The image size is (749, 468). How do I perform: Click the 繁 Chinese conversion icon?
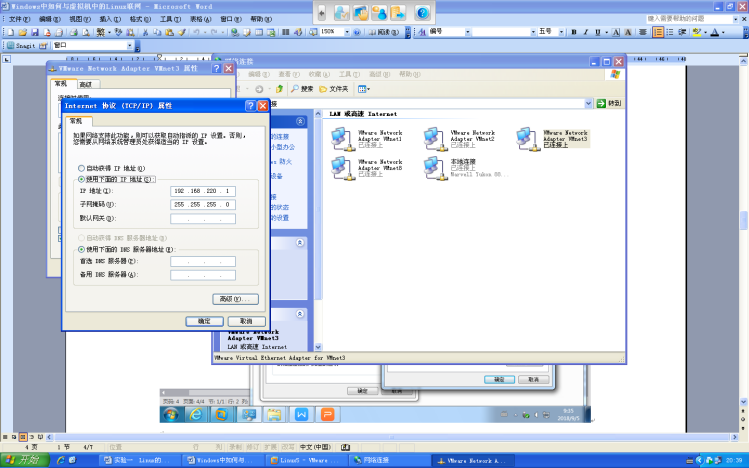100,32
